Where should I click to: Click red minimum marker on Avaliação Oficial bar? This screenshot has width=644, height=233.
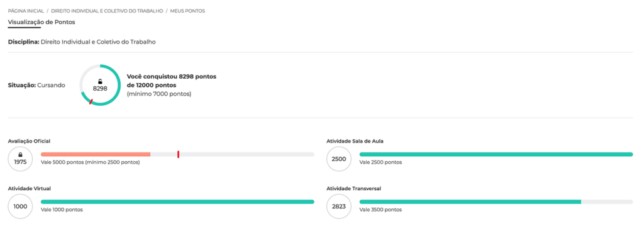tap(178, 154)
